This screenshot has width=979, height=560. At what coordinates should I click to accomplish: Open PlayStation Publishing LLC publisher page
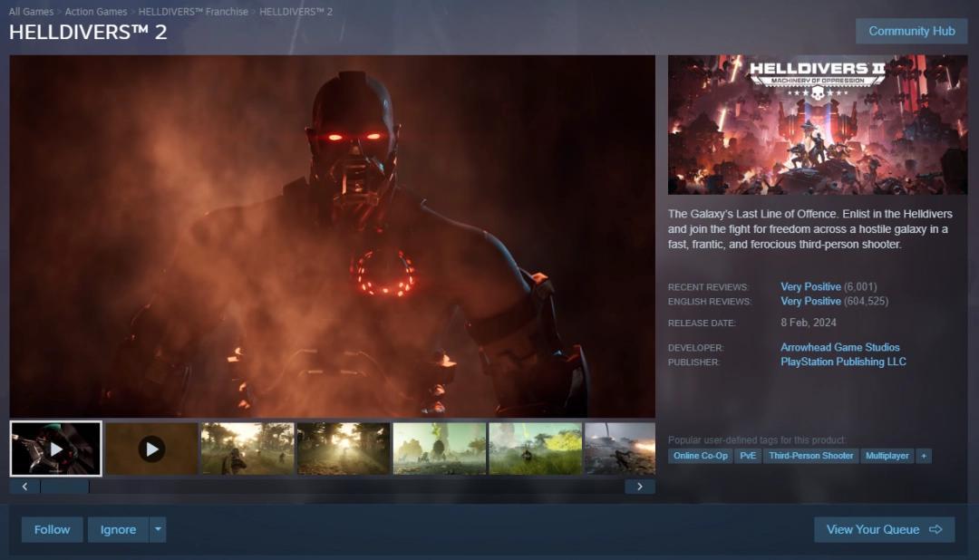(x=843, y=362)
